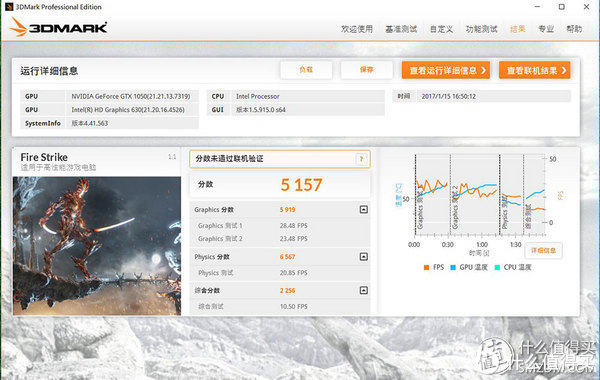This screenshot has height=380, width=600.
Task: Click the 详细信息 button under chart
Action: pos(543,251)
